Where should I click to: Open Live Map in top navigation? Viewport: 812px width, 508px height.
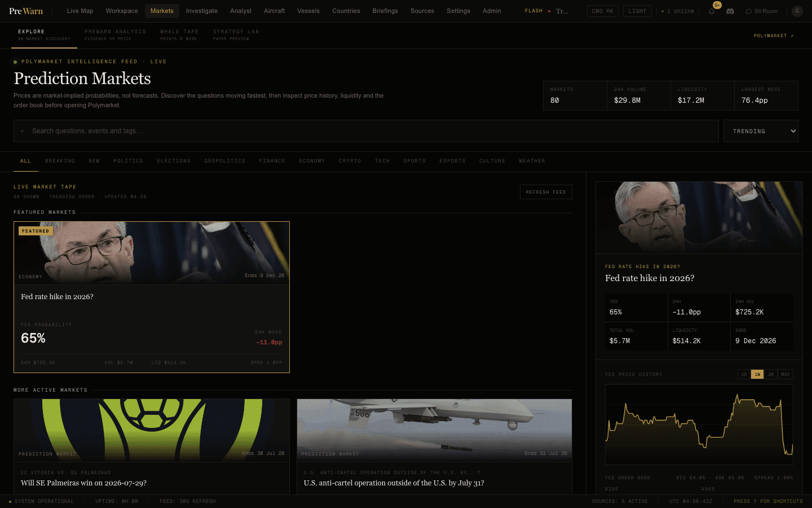[80, 11]
